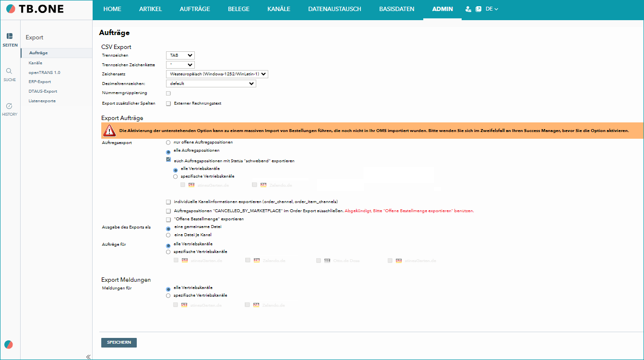This screenshot has width=644, height=360.
Task: Open the Trennzeichen Zeichenkette dropdown
Action: point(180,65)
